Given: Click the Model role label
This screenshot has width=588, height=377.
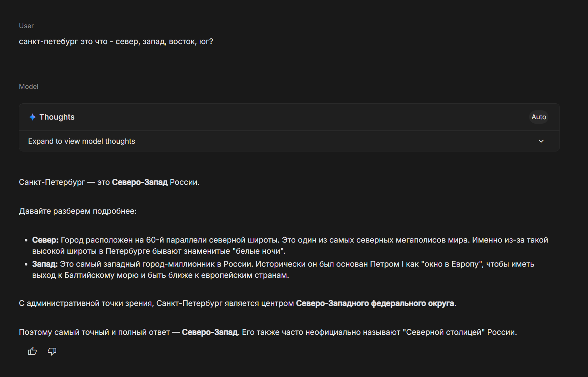Looking at the screenshot, I should pyautogui.click(x=28, y=87).
